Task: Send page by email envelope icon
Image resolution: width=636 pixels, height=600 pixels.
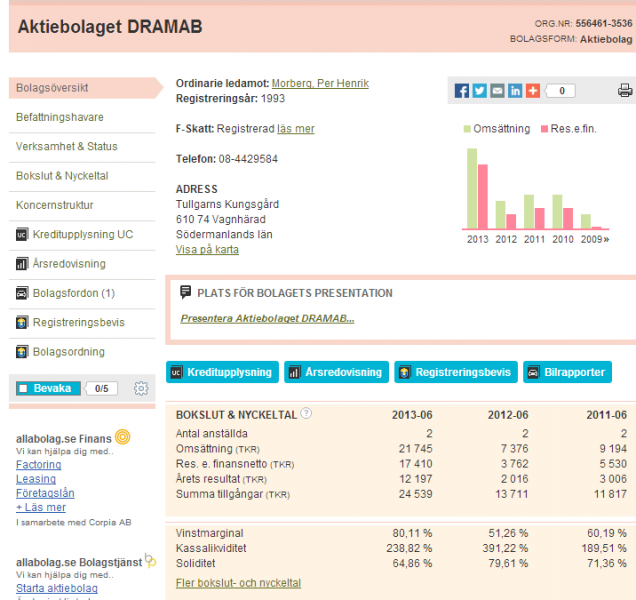Action: tap(497, 90)
